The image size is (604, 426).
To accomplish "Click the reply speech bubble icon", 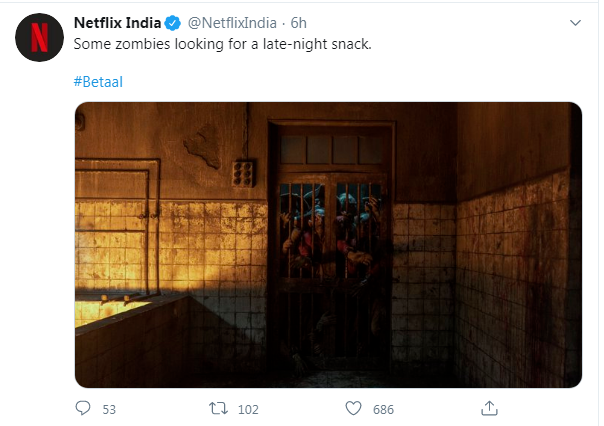I will [x=83, y=408].
